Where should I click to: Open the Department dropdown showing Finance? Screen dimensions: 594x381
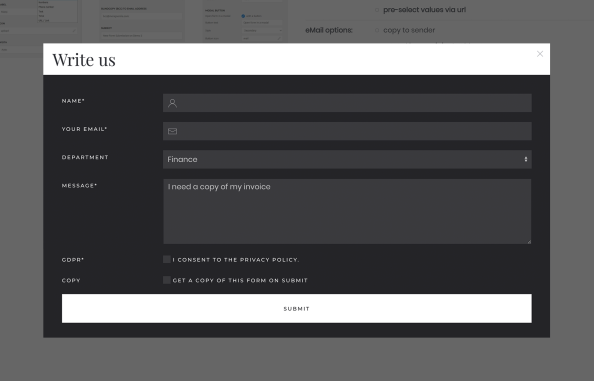pyautogui.click(x=347, y=159)
